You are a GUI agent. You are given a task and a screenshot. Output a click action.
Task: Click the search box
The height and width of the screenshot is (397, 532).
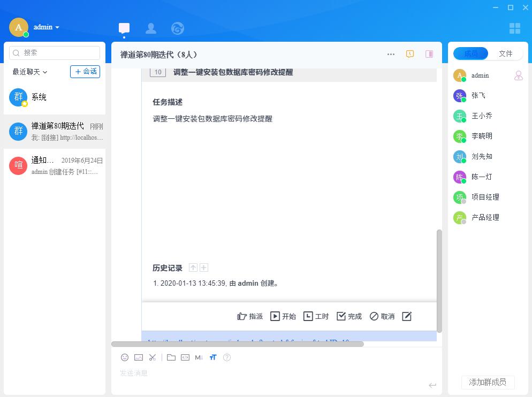(55, 53)
